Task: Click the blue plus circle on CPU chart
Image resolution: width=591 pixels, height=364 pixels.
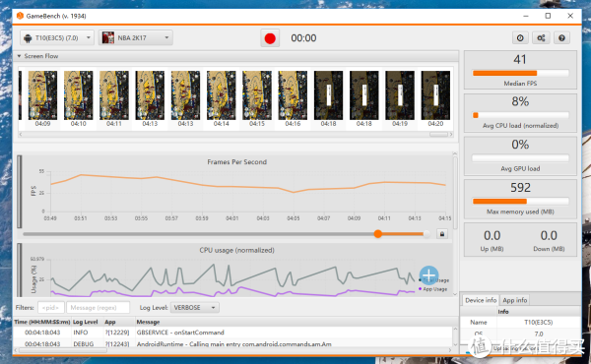Action: point(428,275)
